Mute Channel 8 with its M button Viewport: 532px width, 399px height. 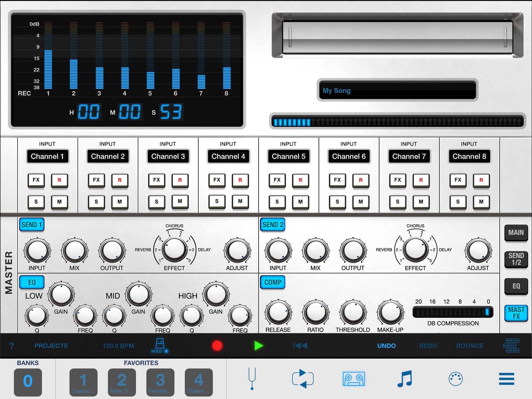[482, 202]
